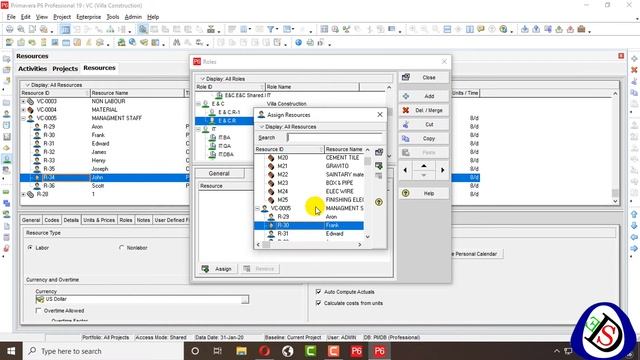640x360 pixels.
Task: Open Task View on the taskbar
Action: point(218,351)
